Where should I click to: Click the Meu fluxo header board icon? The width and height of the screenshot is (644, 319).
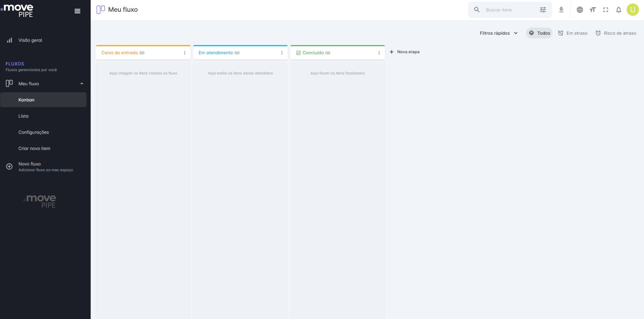coord(101,10)
